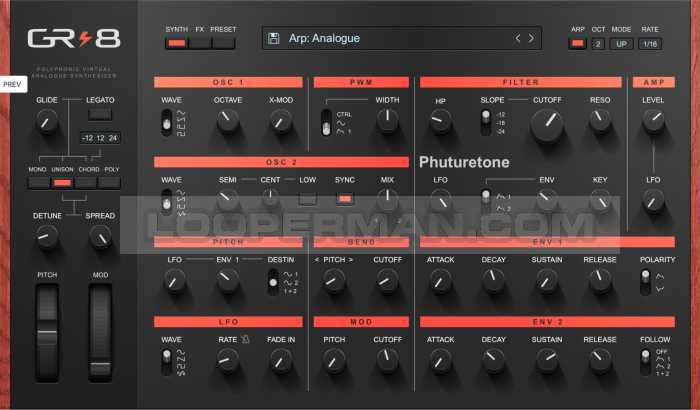Image resolution: width=700 pixels, height=410 pixels.
Task: Go to the next preset with right arrow
Action: pos(531,39)
